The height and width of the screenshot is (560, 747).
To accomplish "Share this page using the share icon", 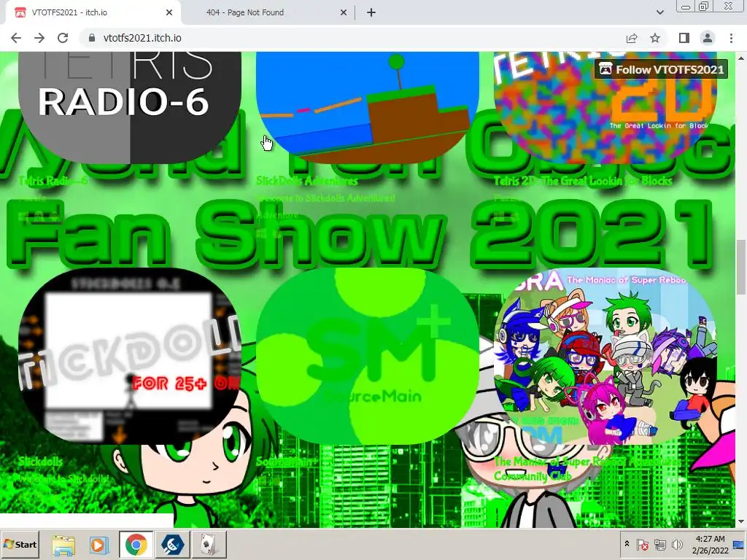I will pos(632,38).
